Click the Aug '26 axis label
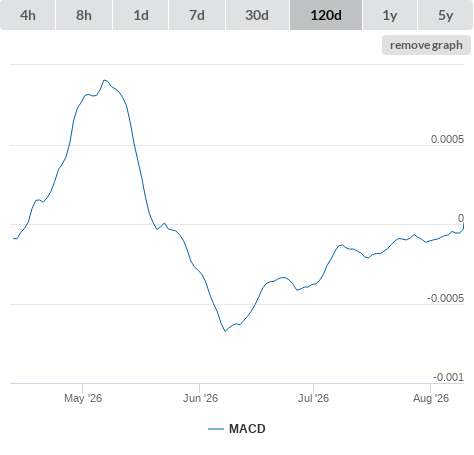Viewport: 474px width, 455px height. click(x=431, y=398)
